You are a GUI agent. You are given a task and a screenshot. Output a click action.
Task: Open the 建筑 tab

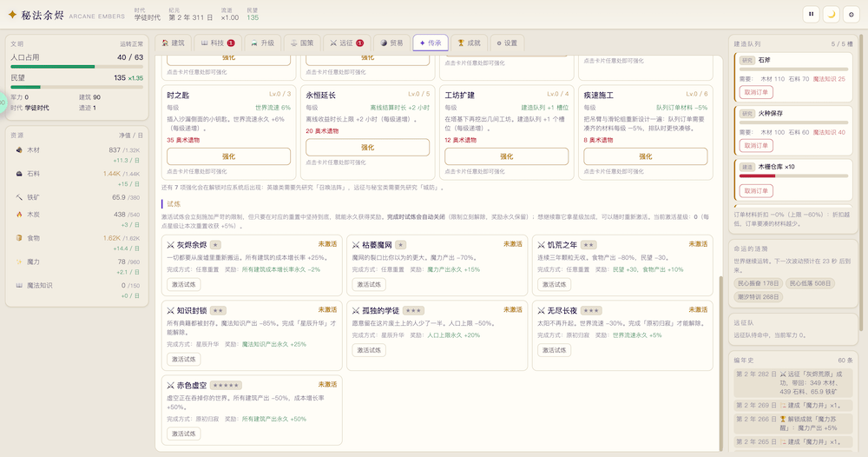tap(174, 43)
